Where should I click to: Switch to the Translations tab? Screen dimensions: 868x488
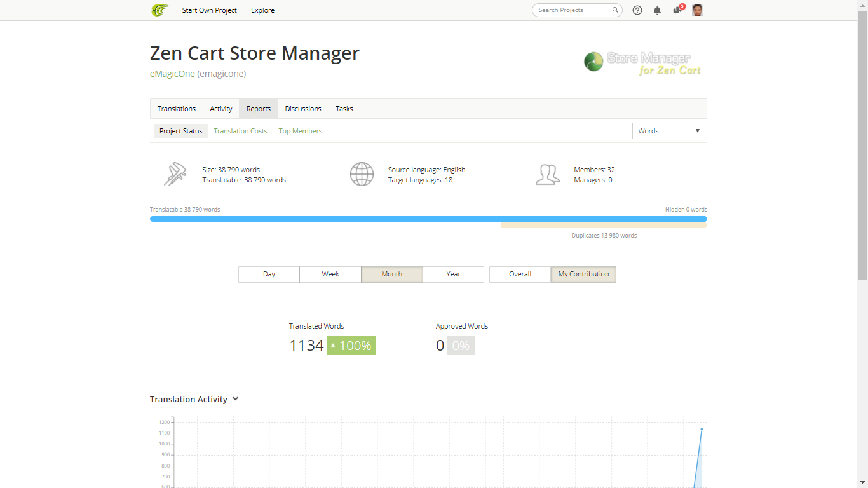pos(177,109)
